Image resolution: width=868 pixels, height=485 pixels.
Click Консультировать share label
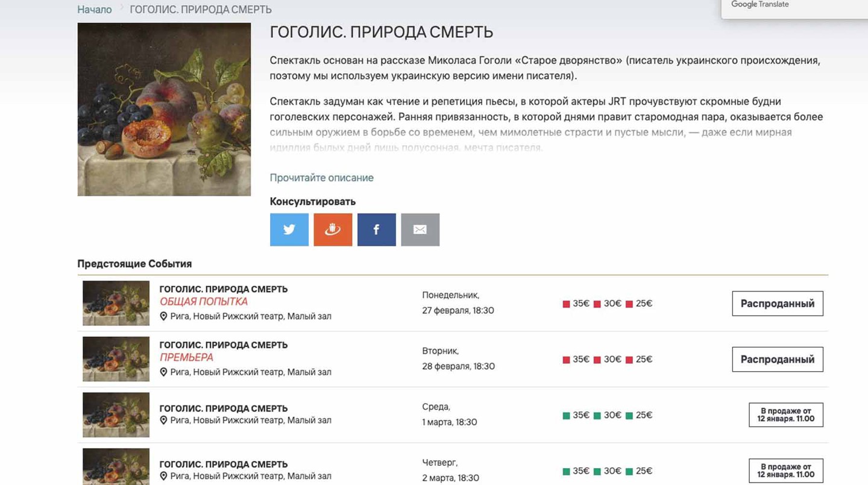coord(313,201)
